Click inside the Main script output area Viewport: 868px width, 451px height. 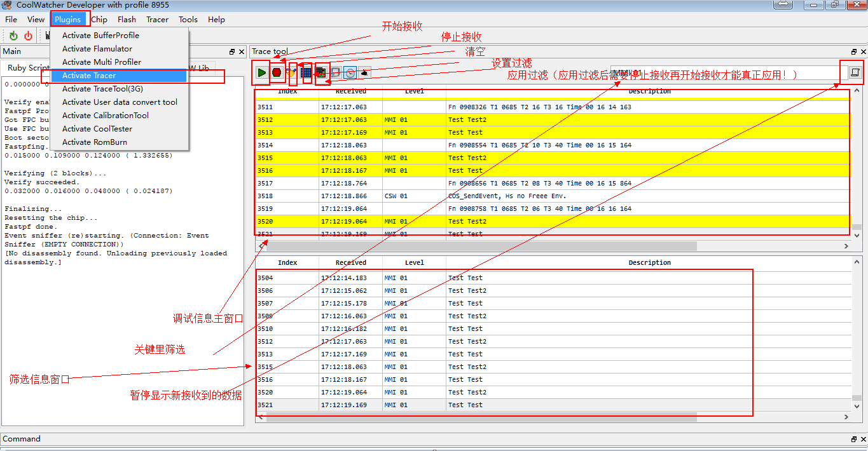point(122,251)
